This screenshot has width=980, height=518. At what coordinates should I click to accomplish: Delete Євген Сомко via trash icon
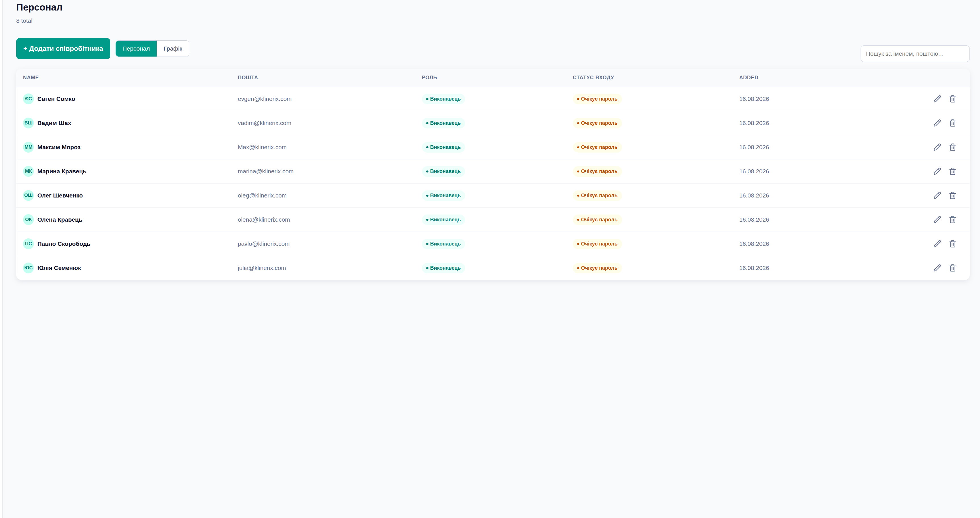coord(953,99)
